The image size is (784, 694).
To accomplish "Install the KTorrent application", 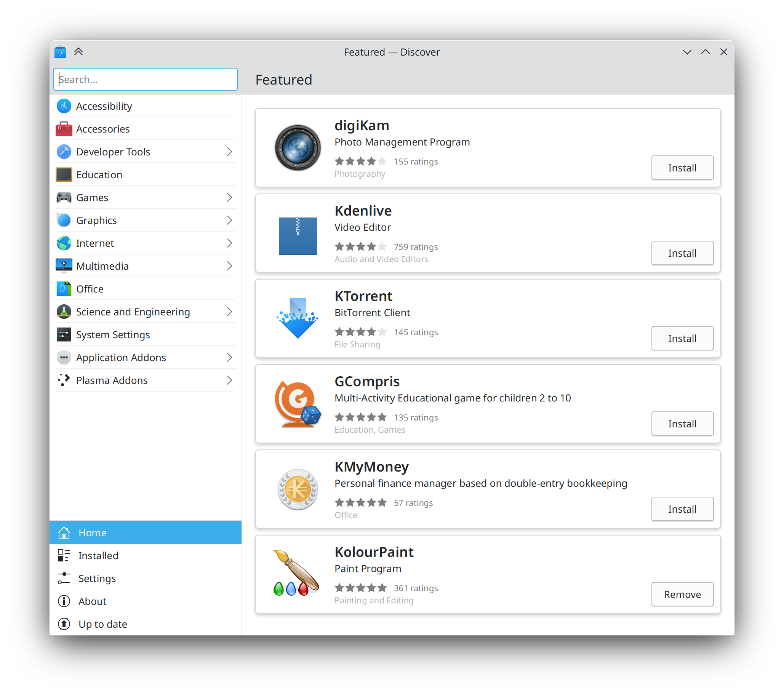I will point(682,338).
